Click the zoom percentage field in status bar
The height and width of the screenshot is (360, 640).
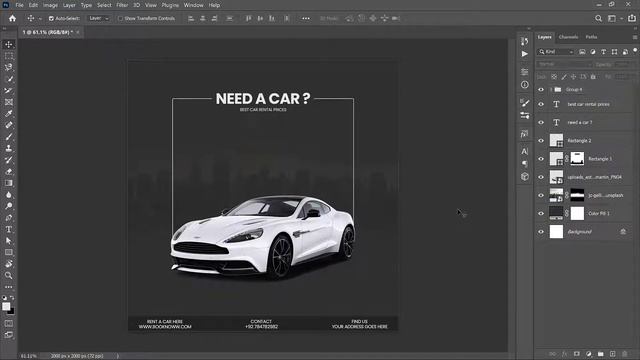(29, 356)
